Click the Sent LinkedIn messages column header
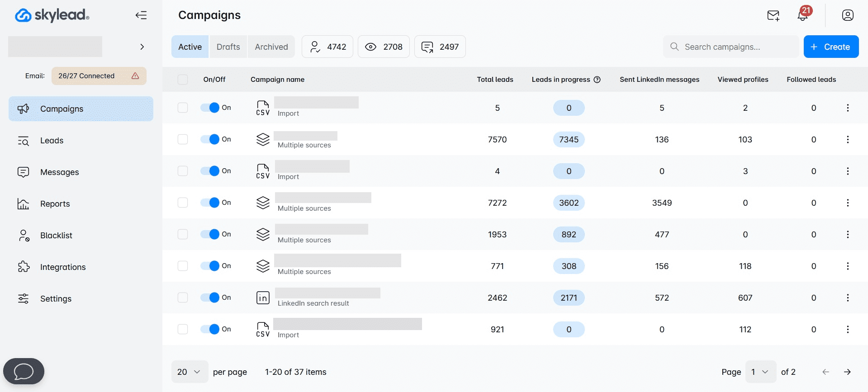 [659, 80]
